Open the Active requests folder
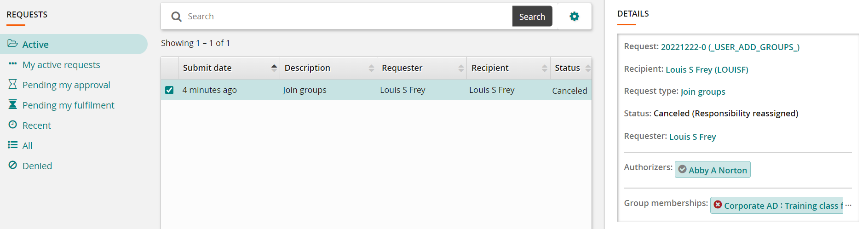 point(35,45)
